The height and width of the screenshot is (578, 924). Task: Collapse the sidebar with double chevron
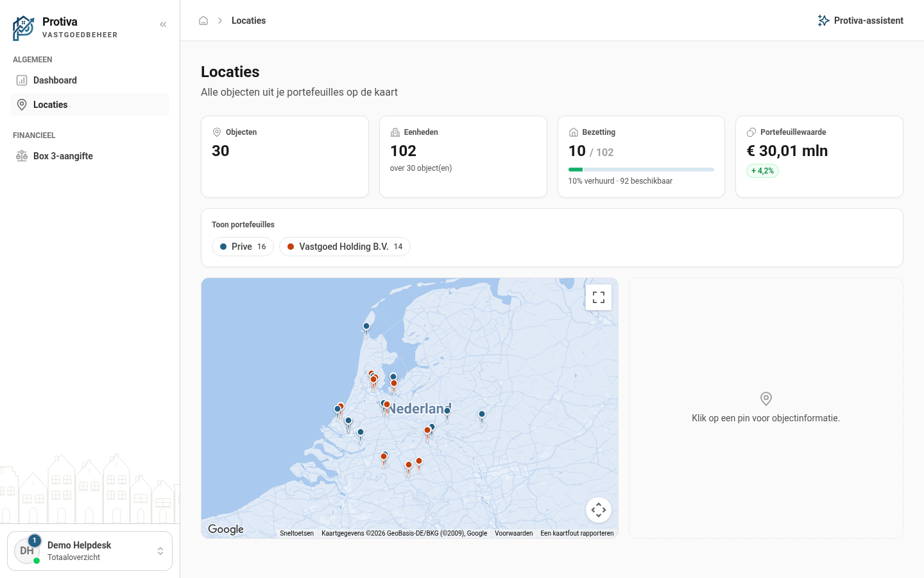pos(163,24)
